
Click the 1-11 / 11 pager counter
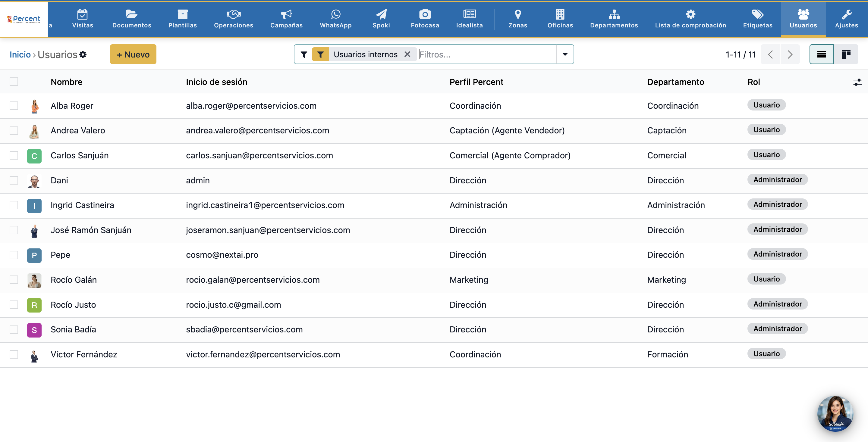740,54
